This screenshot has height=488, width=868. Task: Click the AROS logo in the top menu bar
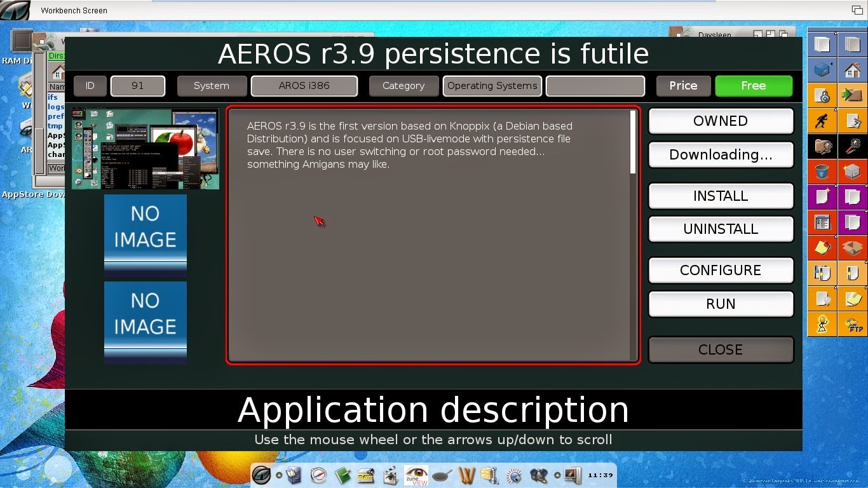click(x=15, y=10)
